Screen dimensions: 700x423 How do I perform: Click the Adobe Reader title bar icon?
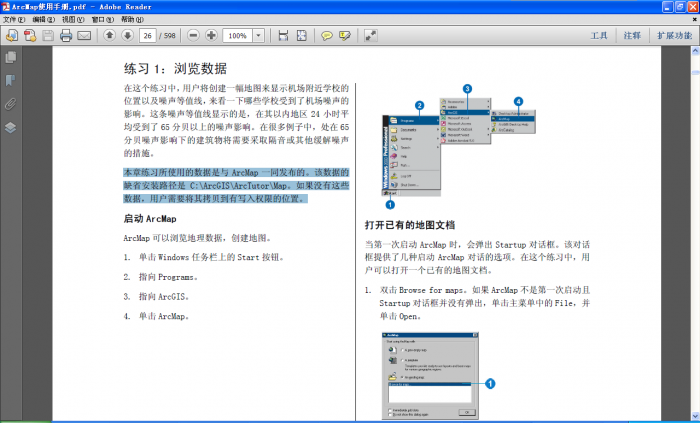pos(6,7)
